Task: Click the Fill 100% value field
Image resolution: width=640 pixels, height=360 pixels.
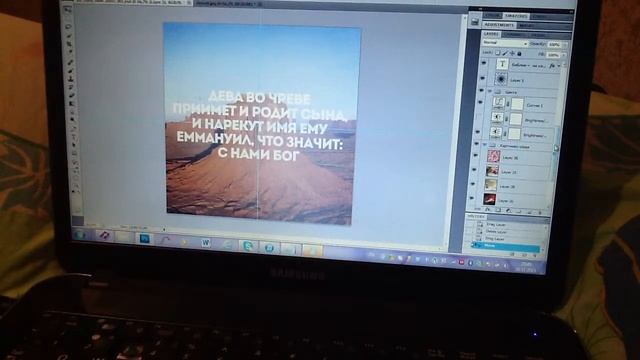Action: point(553,55)
